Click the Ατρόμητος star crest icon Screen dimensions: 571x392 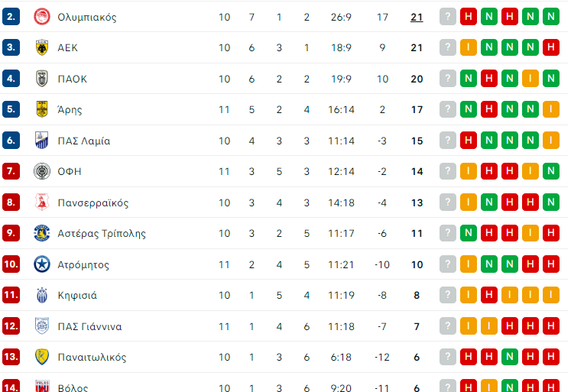click(x=41, y=264)
